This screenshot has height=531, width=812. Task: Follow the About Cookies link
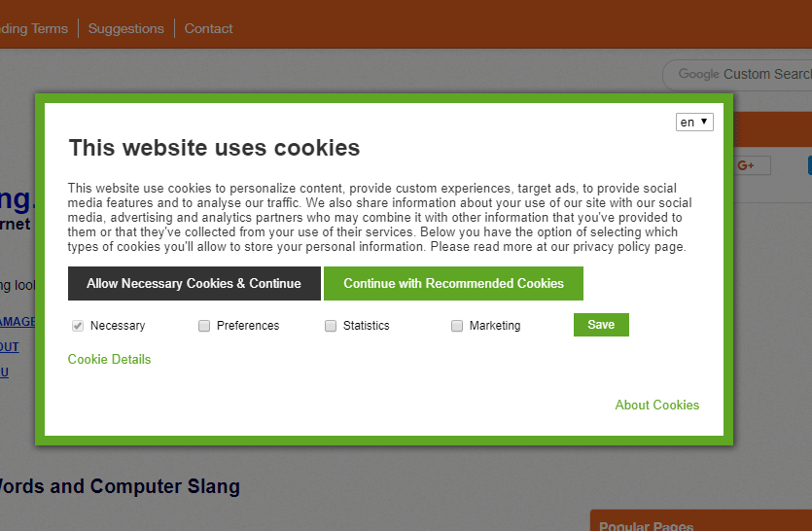(x=657, y=406)
